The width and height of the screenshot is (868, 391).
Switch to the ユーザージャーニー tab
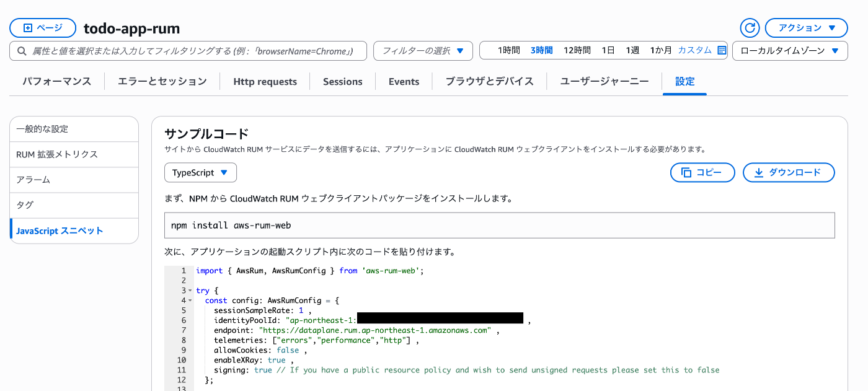pyautogui.click(x=604, y=81)
